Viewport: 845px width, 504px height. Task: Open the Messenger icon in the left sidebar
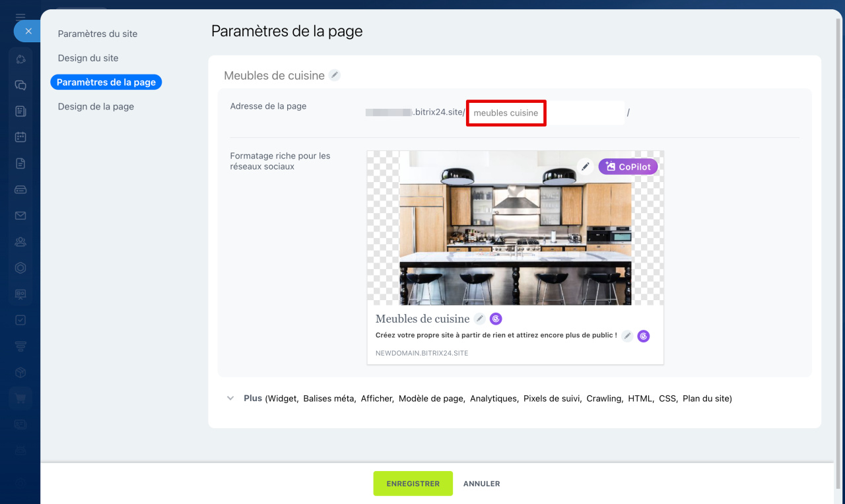pyautogui.click(x=20, y=84)
